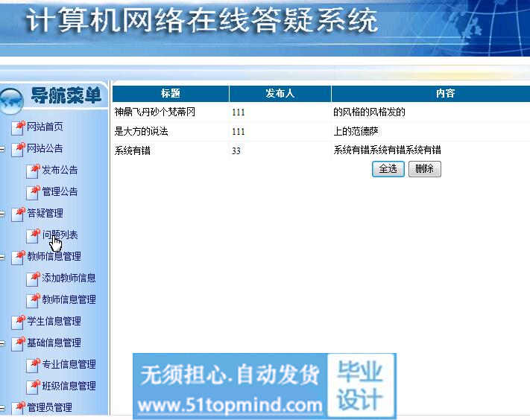Collapse the 基础信息管理 tree node
530x420 pixels.
coord(2,343)
